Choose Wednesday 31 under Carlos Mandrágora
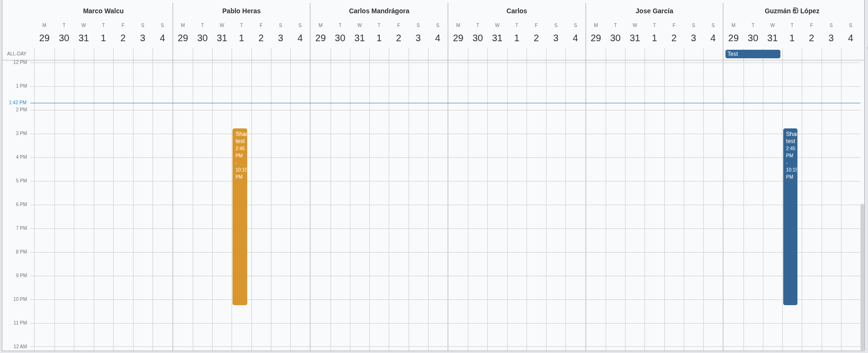The width and height of the screenshot is (868, 353). [359, 38]
